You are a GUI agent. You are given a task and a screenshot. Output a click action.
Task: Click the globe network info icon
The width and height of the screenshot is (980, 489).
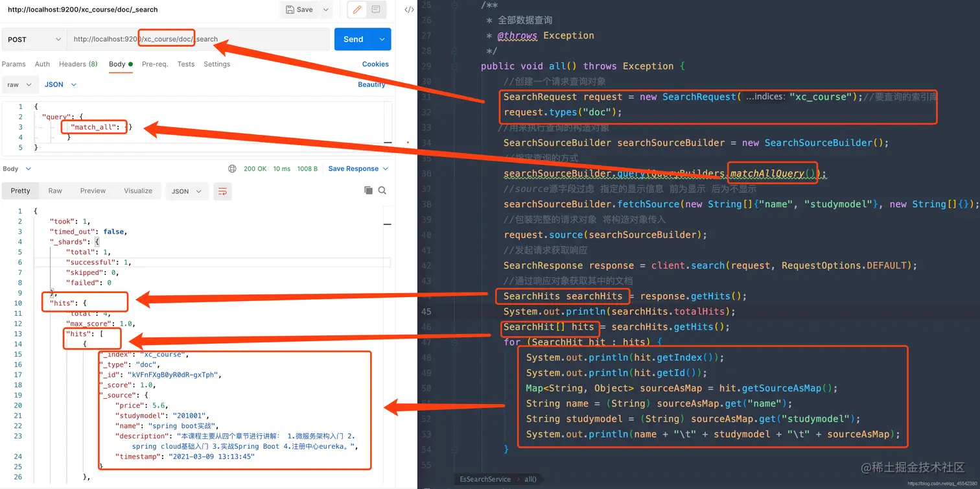[232, 169]
